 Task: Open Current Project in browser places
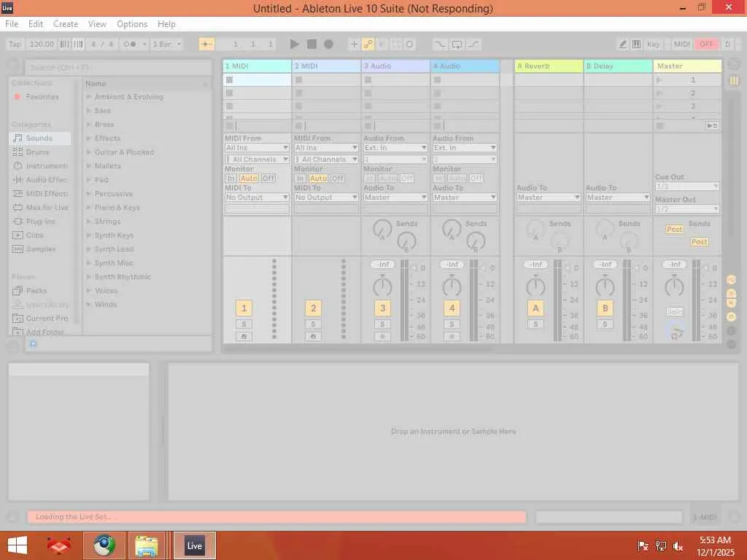41,318
